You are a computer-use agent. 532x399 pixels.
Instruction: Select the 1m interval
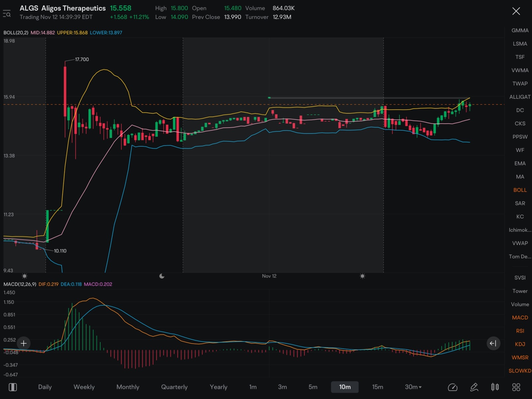(253, 387)
